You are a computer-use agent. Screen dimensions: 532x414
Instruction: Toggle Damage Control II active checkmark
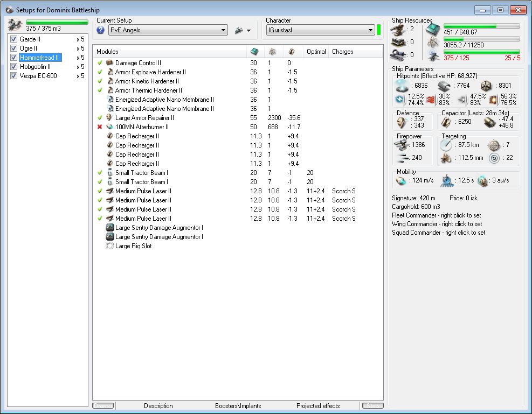click(x=100, y=62)
